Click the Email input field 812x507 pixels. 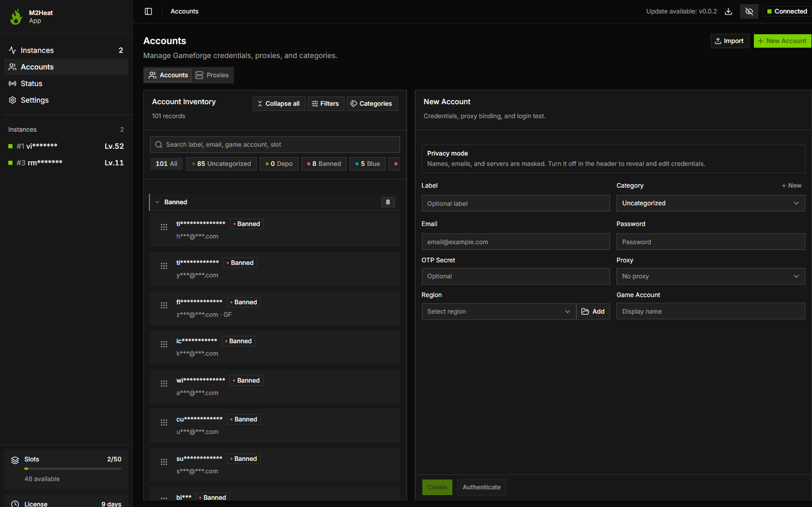point(516,242)
